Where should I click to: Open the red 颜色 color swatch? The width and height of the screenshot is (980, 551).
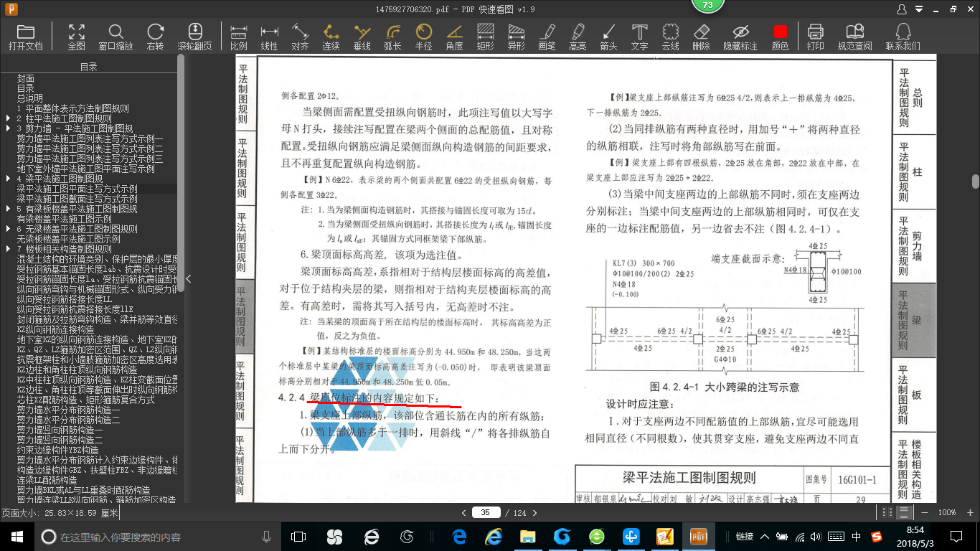(x=780, y=37)
